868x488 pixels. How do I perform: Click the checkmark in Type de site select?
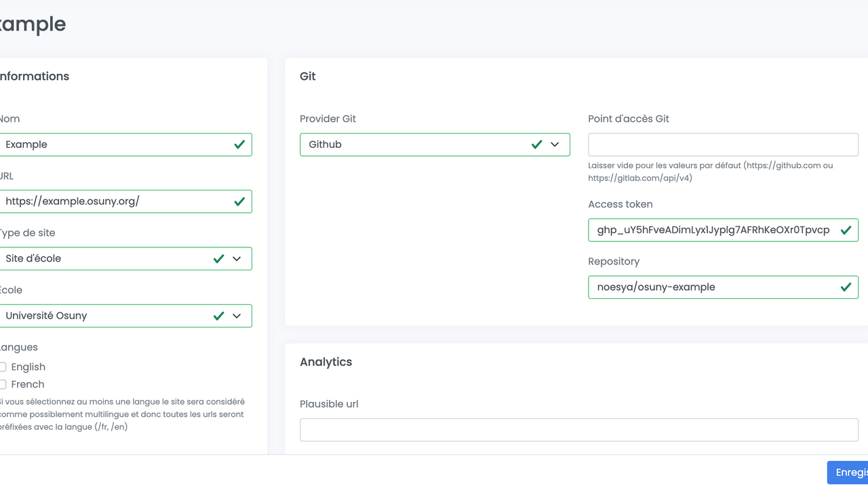coord(218,259)
